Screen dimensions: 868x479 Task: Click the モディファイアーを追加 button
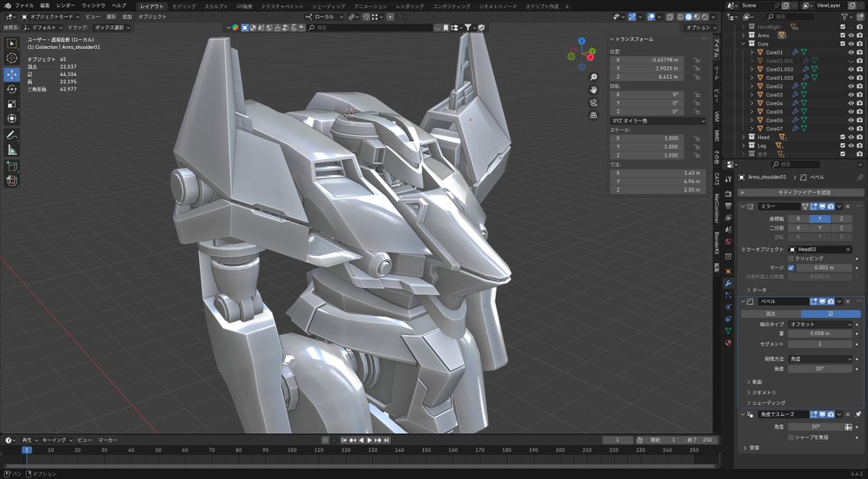(801, 192)
